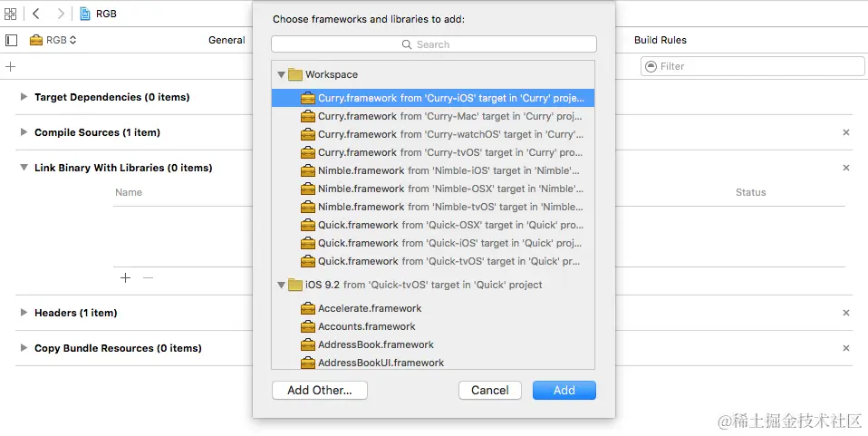Click the Filter field in build phases
The width and height of the screenshot is (868, 436).
pos(753,66)
